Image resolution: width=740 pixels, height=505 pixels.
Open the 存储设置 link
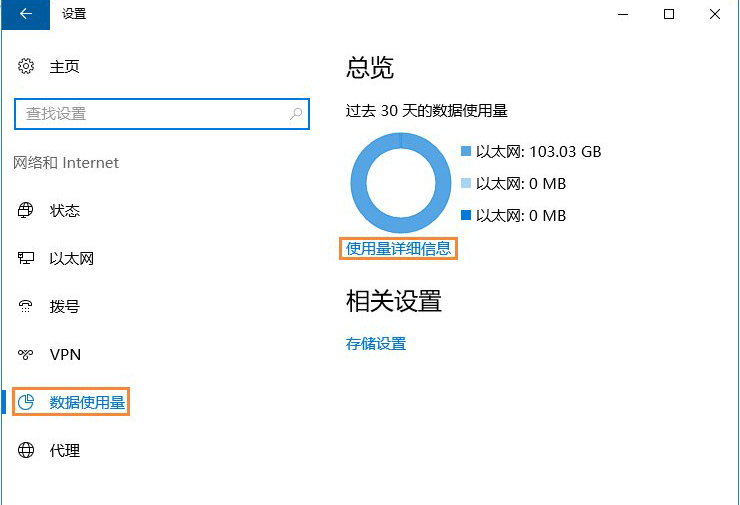[376, 344]
